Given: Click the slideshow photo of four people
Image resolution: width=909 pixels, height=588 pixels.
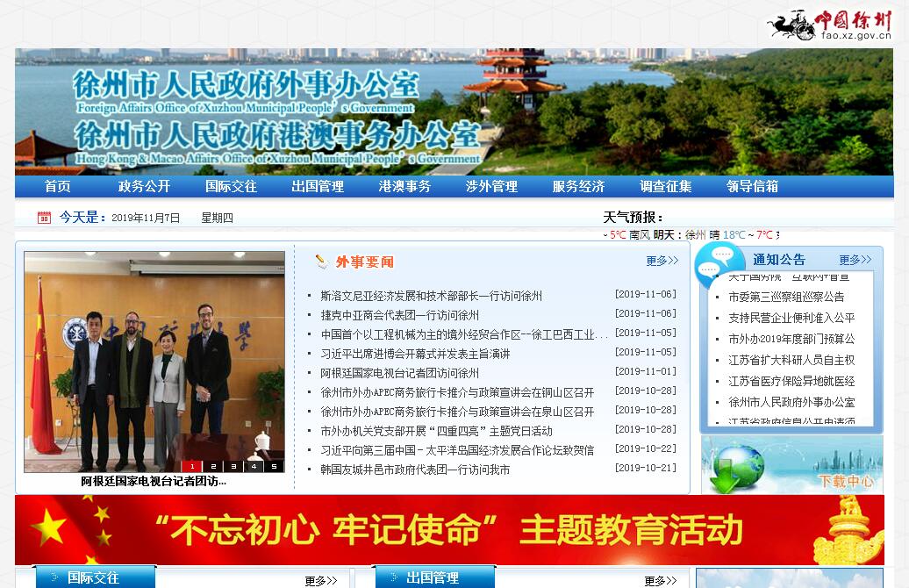Looking at the screenshot, I should (x=154, y=355).
